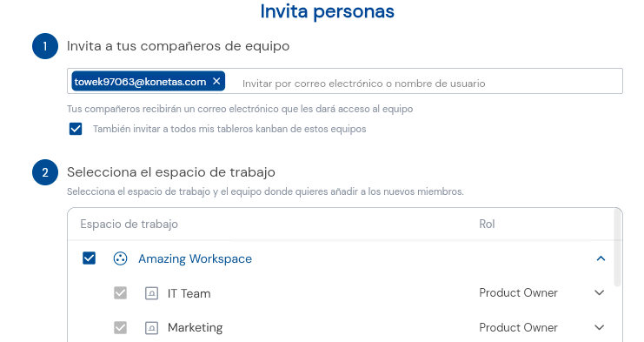Click the step 1 number badge
644x342 pixels.
click(x=45, y=46)
